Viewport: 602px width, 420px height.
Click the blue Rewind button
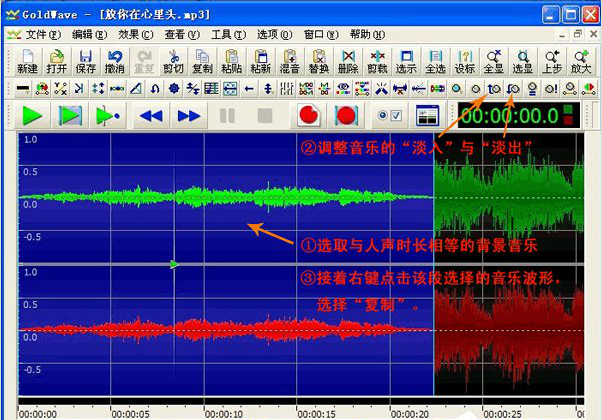pyautogui.click(x=151, y=115)
